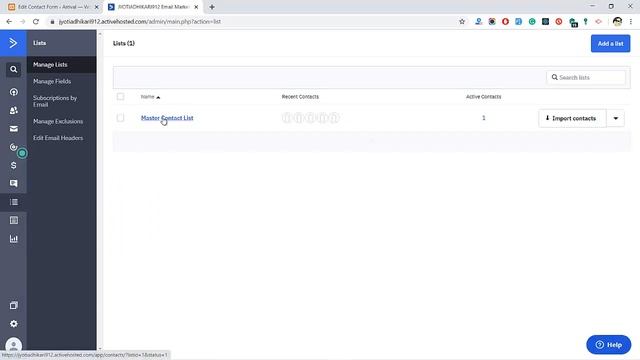Open the Automations icon in sidebar

click(x=13, y=147)
